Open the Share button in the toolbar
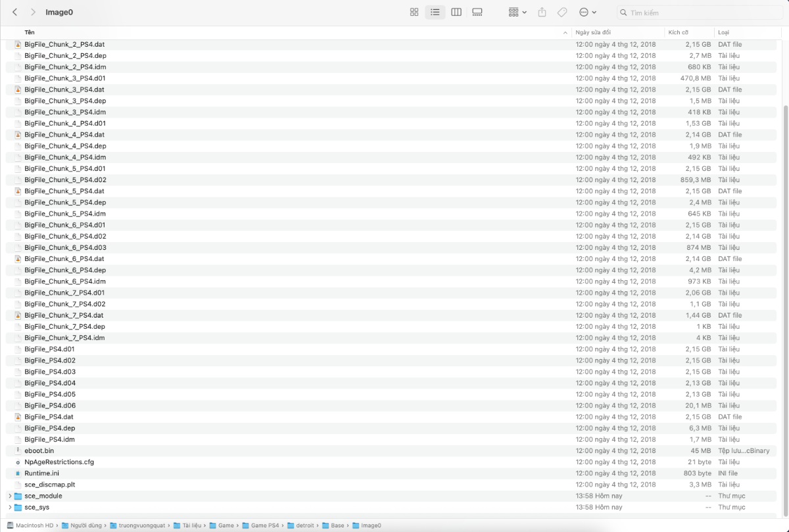The height and width of the screenshot is (532, 789). pyautogui.click(x=542, y=12)
